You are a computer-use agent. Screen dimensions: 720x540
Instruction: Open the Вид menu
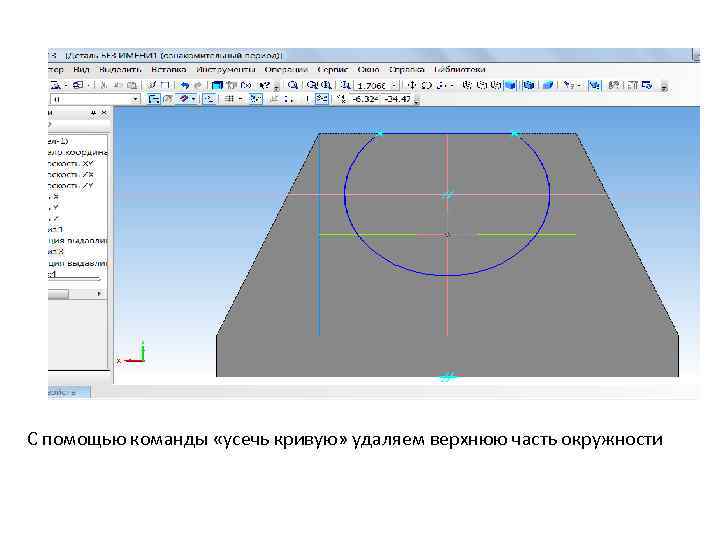pyautogui.click(x=81, y=70)
